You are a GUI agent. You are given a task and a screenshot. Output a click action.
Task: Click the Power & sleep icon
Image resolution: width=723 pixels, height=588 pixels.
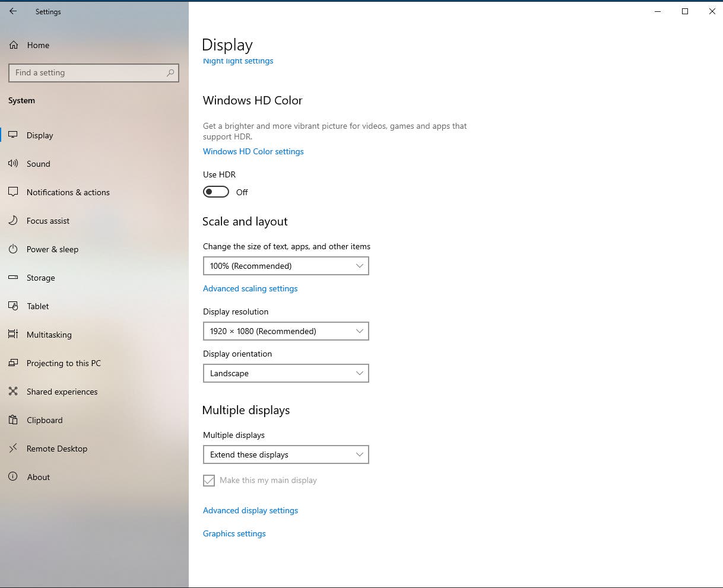click(x=13, y=249)
